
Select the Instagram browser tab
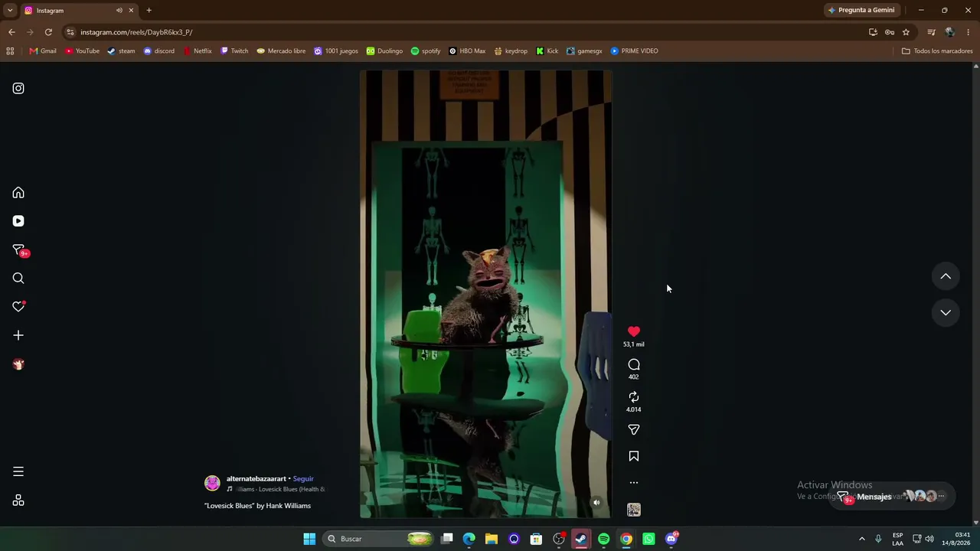[79, 11]
